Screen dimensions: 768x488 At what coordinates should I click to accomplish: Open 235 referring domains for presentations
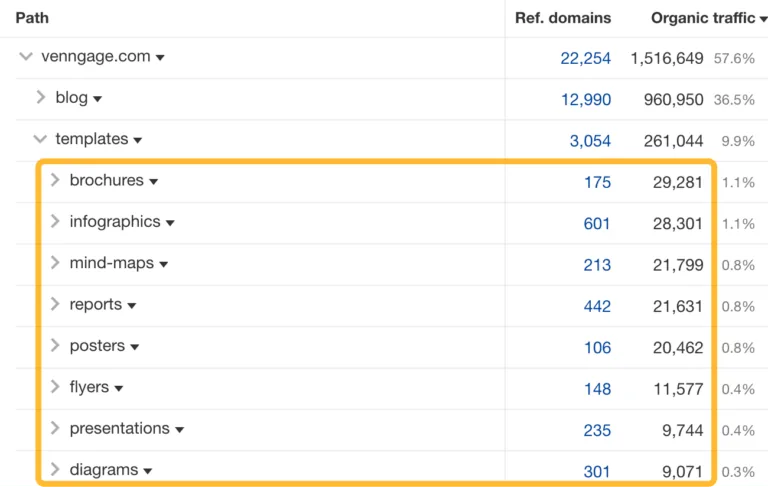(x=597, y=430)
